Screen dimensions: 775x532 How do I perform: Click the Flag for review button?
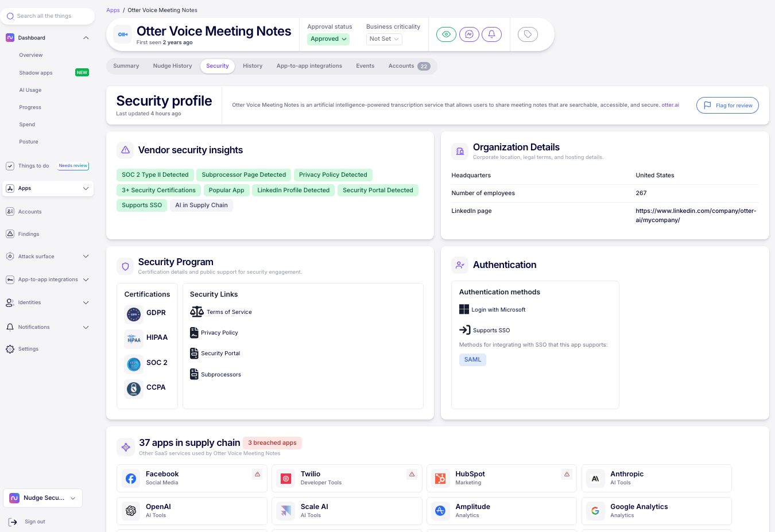[x=727, y=106]
